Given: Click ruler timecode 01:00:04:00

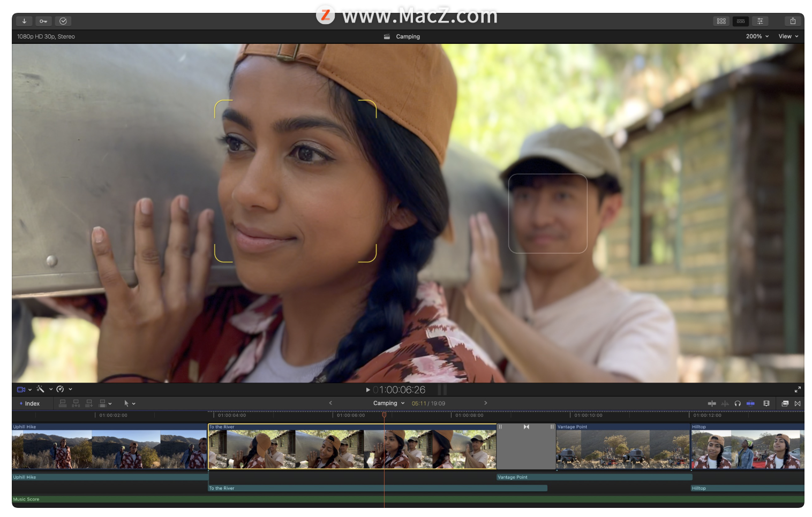Looking at the screenshot, I should [x=232, y=415].
